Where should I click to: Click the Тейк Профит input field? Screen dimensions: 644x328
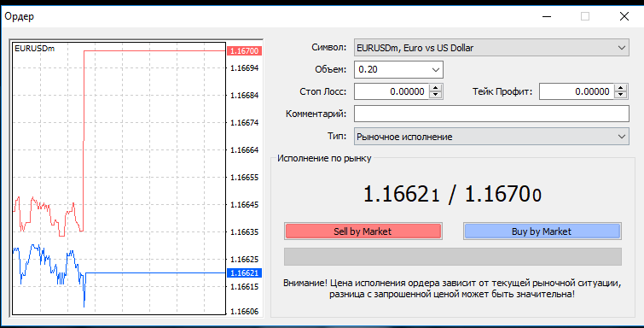coord(577,91)
